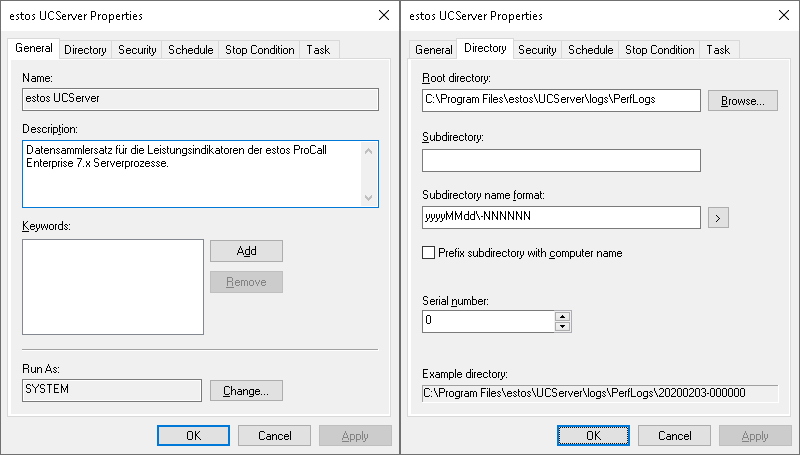Close the left UCServer Properties dialog
800x455 pixels.
point(385,15)
